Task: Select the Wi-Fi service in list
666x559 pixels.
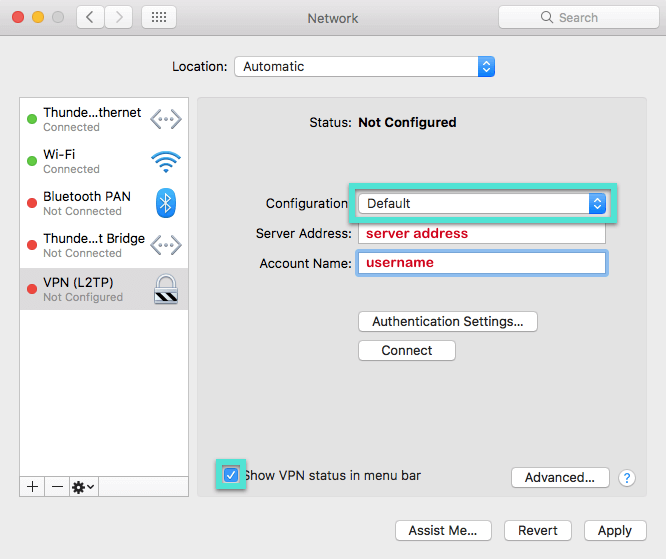Action: tap(90, 161)
